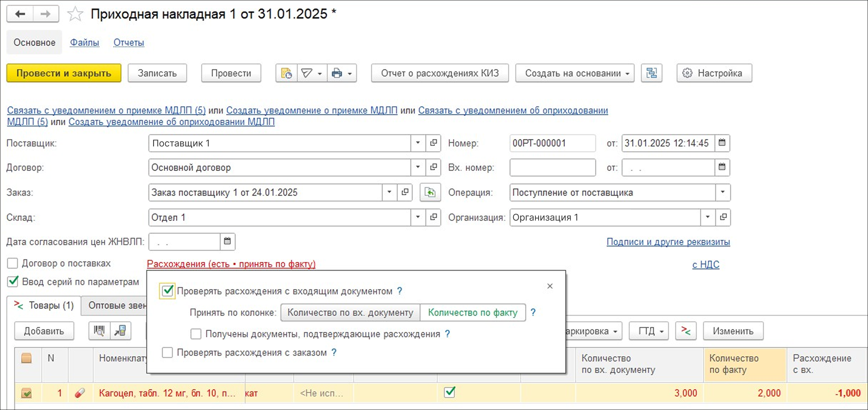868x410 pixels.
Task: Uncheck Ввод серий по параметрам
Action: pyautogui.click(x=12, y=281)
